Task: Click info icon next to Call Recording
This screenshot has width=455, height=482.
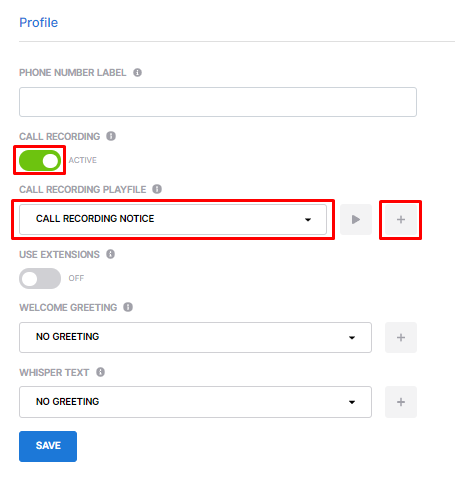Action: (x=111, y=136)
